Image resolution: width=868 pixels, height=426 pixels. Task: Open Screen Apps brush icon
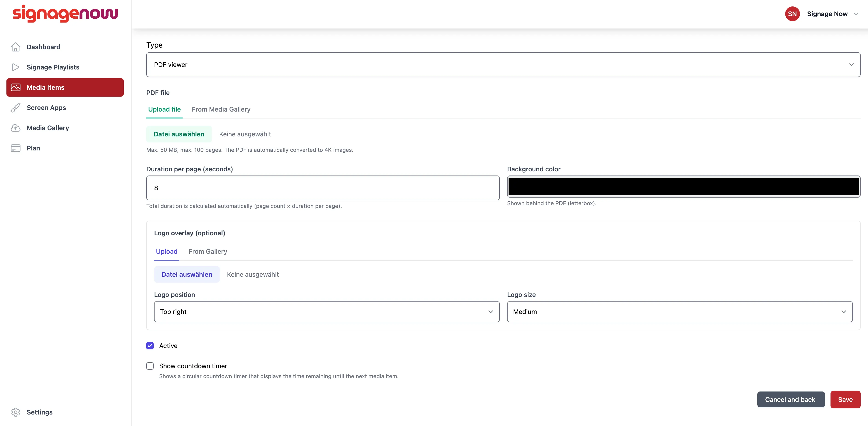(x=15, y=107)
